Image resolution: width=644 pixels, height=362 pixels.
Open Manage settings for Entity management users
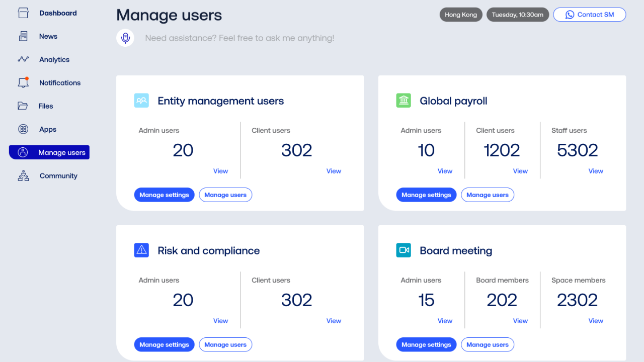[x=164, y=195]
